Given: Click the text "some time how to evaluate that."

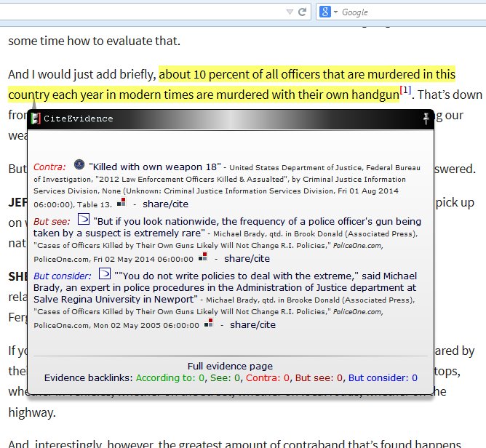Looking at the screenshot, I should (x=95, y=41).
